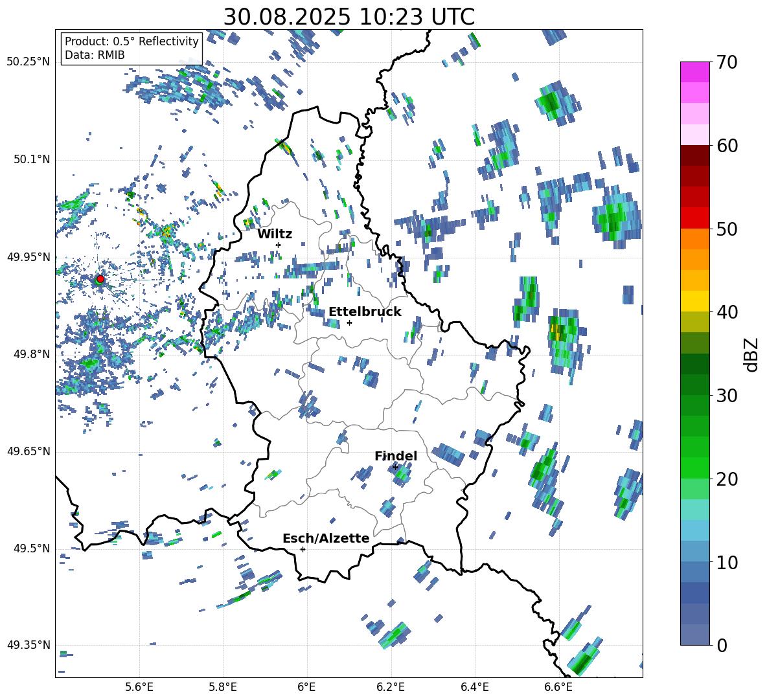Click the 49.35°N latitude label
The image size is (767, 700).
pyautogui.click(x=29, y=645)
